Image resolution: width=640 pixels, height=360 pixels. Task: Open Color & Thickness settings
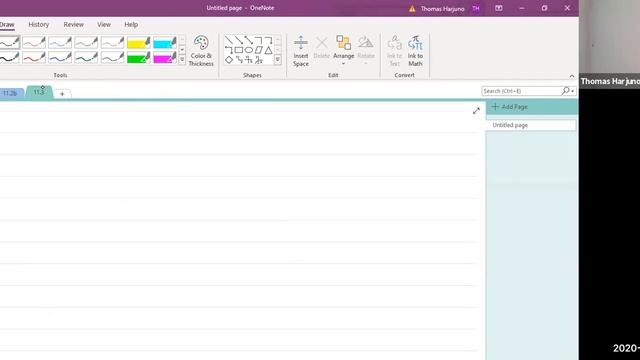[201, 51]
